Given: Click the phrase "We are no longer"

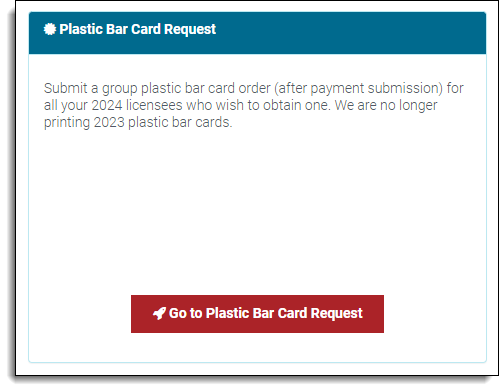Looking at the screenshot, I should [386, 105].
